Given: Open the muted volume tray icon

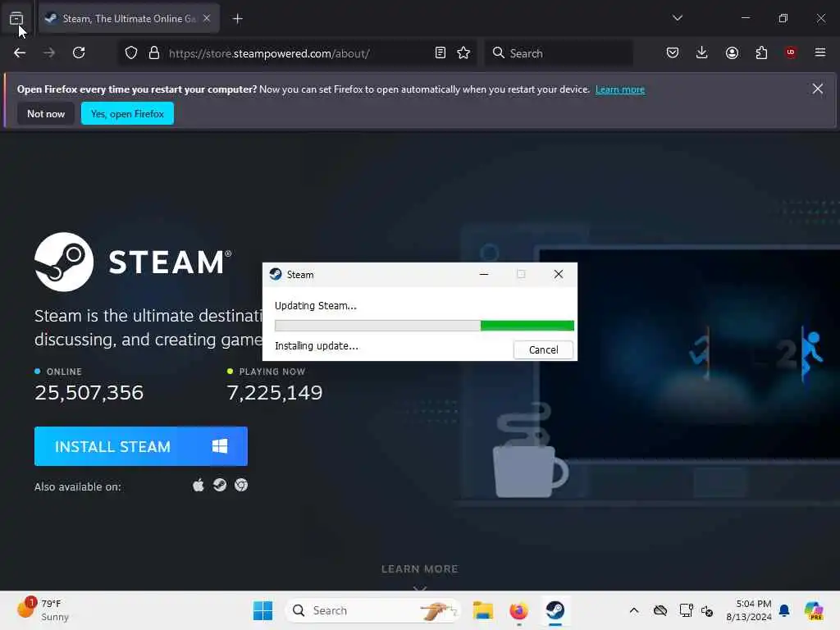Looking at the screenshot, I should tap(707, 611).
